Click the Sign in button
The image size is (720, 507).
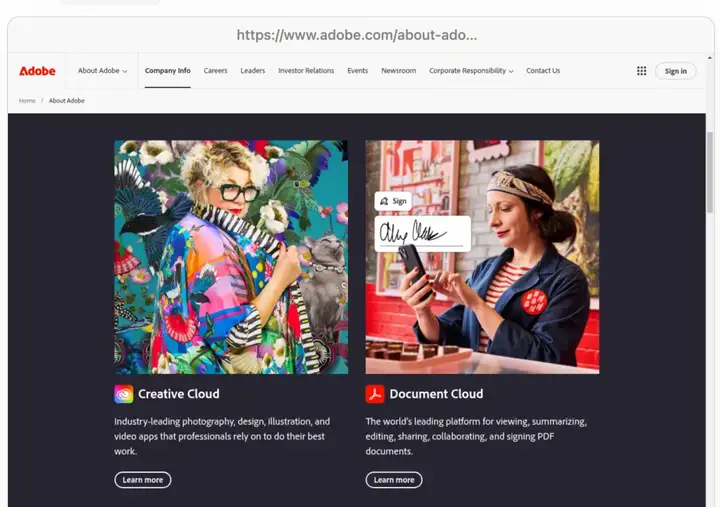point(675,71)
